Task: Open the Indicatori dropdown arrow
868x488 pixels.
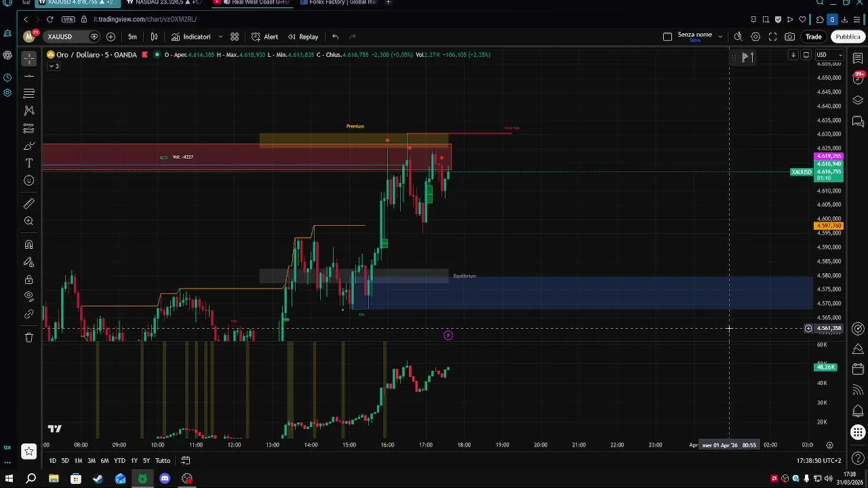Action: point(220,37)
